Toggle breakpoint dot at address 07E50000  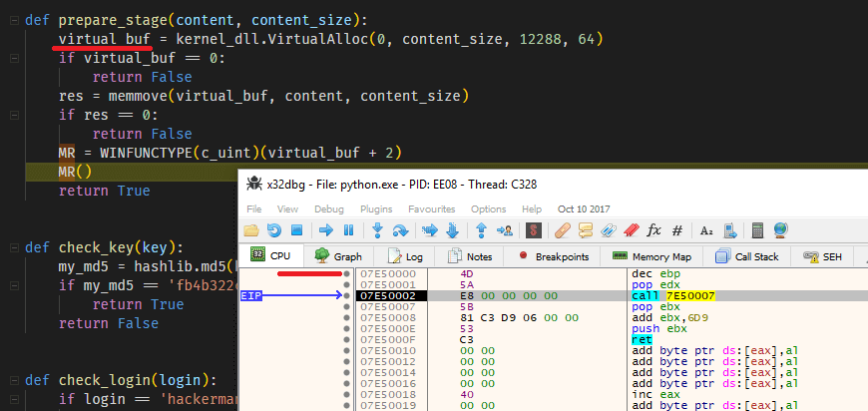[346, 273]
